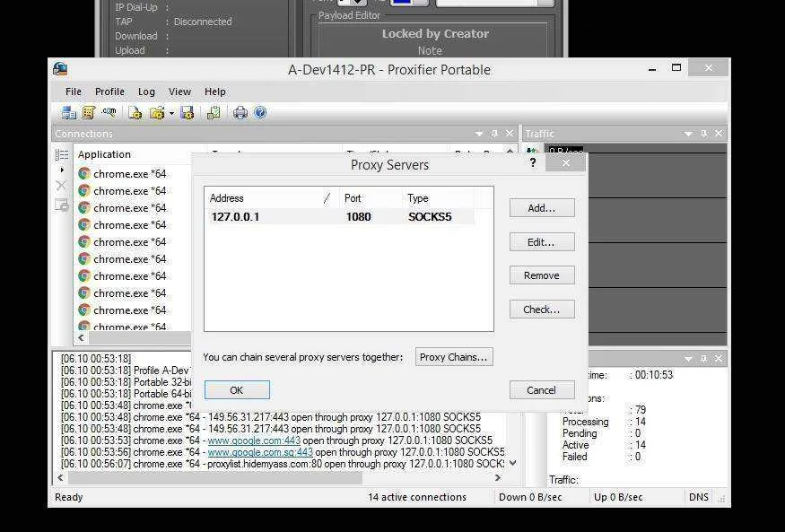Pin the statistics panel

704,358
